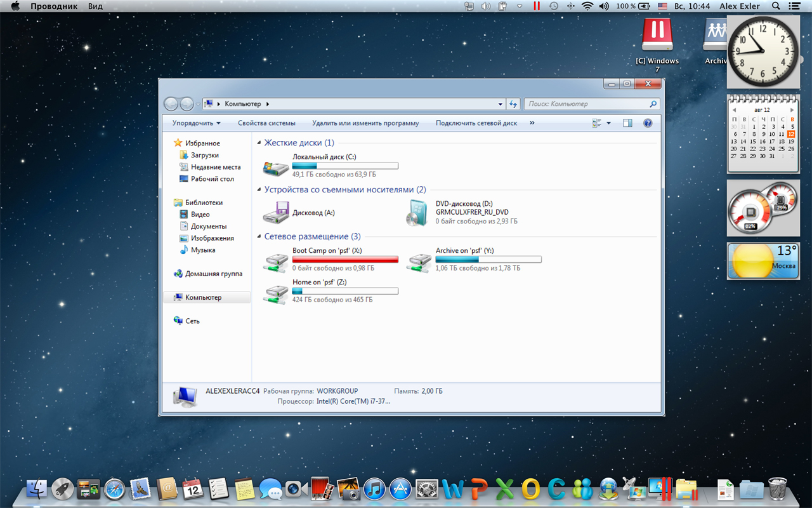Image resolution: width=812 pixels, height=508 pixels.
Task: Open the view options dropdown arrow
Action: 609,123
